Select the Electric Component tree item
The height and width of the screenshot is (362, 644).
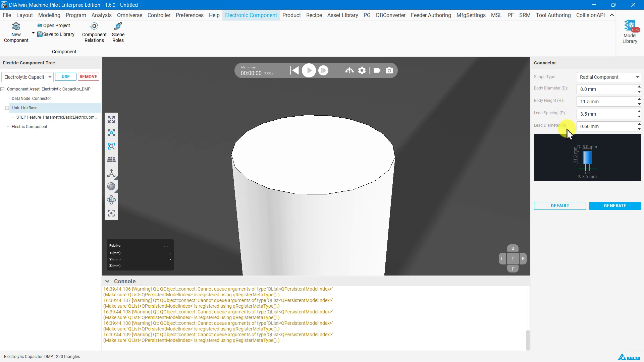coord(30,127)
